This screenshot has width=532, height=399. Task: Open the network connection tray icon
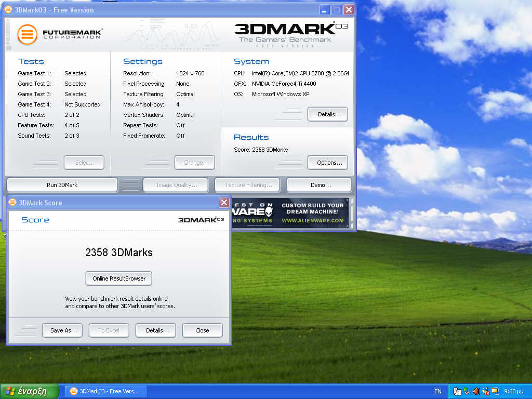(x=495, y=391)
